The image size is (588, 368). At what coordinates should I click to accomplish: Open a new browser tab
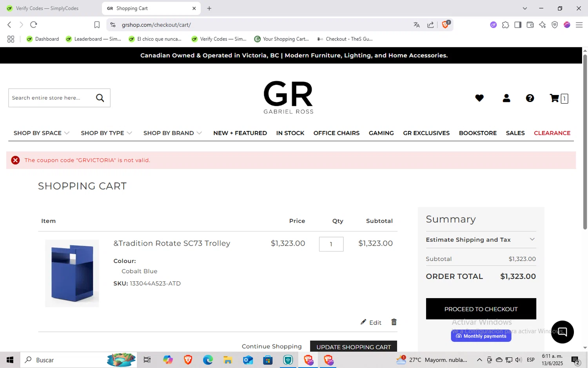click(209, 8)
